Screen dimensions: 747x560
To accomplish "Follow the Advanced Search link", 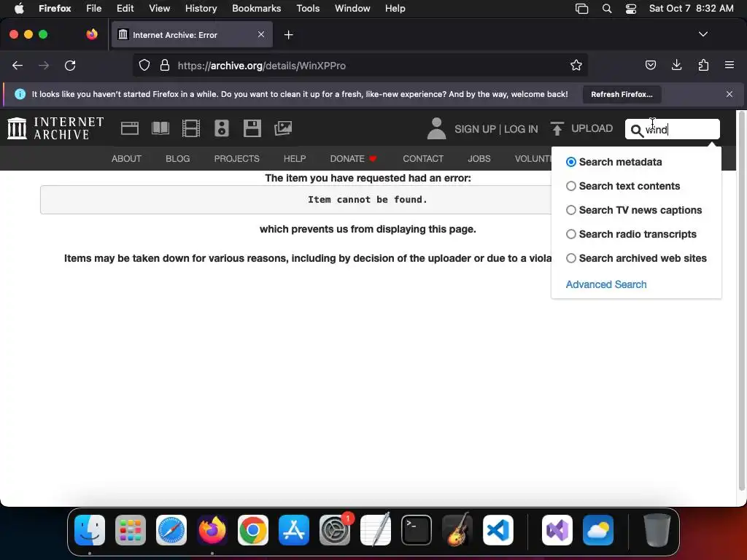I will click(x=606, y=284).
